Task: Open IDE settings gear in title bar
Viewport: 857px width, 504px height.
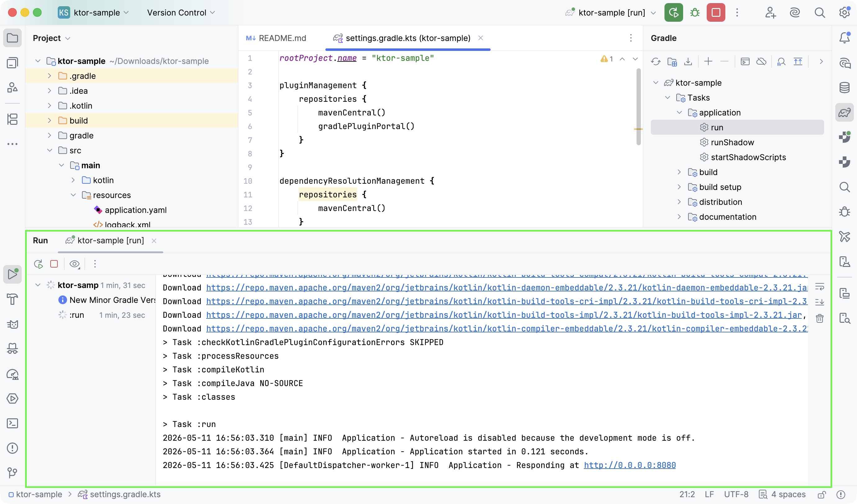Action: [844, 13]
